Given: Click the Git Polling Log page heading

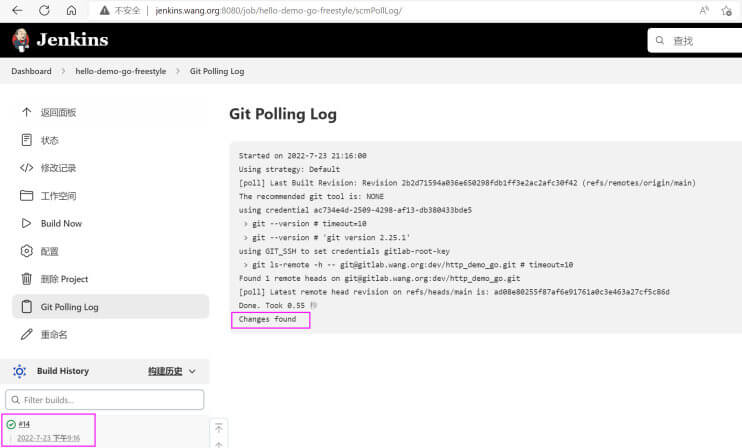Looking at the screenshot, I should point(283,114).
